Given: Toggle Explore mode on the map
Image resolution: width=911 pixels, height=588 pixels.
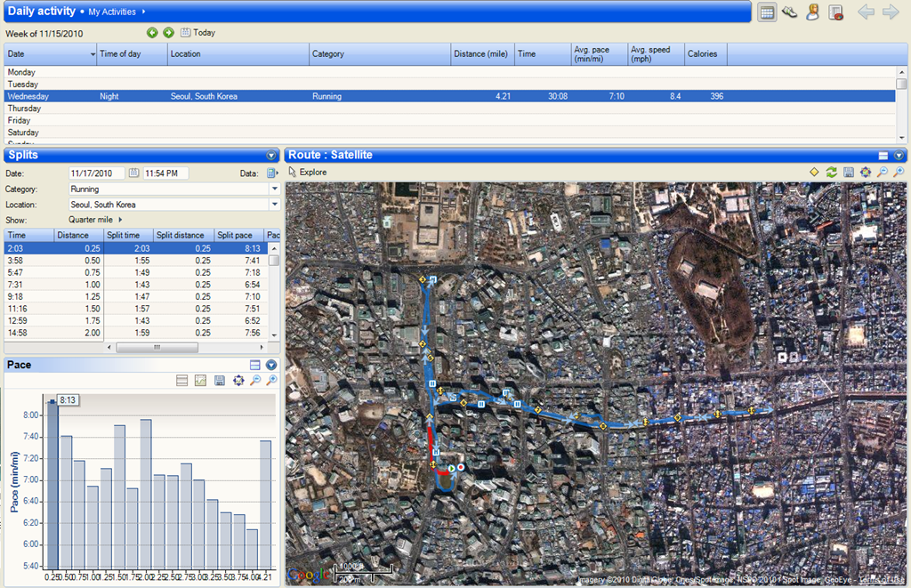Looking at the screenshot, I should pyautogui.click(x=307, y=172).
